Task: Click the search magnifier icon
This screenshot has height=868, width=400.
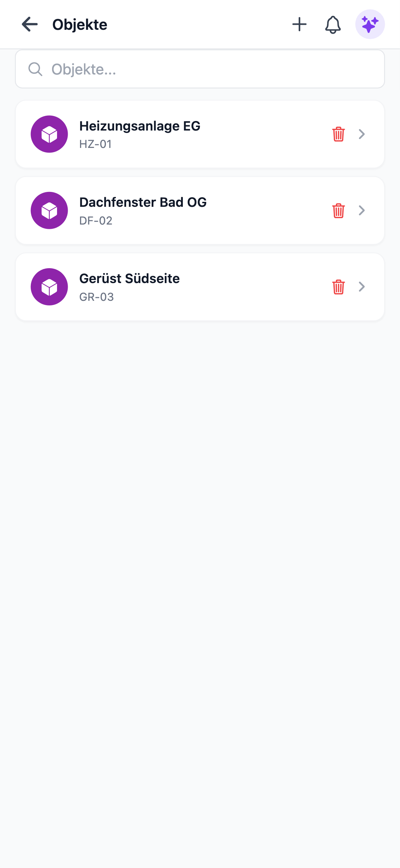Action: [35, 69]
